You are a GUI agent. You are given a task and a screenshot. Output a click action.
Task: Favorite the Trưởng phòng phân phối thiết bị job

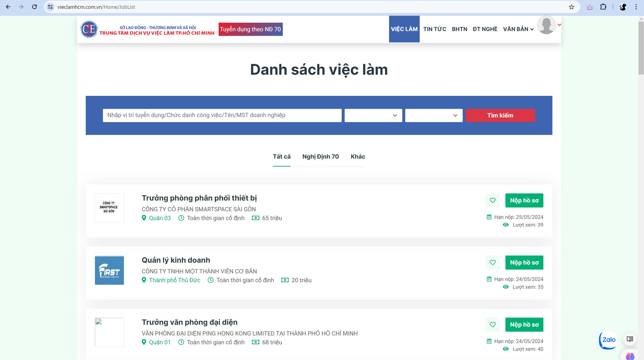tap(493, 200)
